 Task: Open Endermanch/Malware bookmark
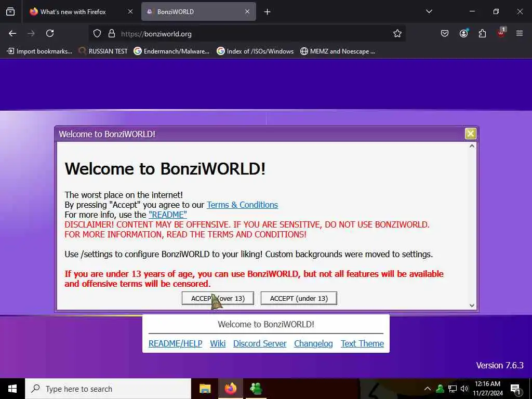pos(171,51)
